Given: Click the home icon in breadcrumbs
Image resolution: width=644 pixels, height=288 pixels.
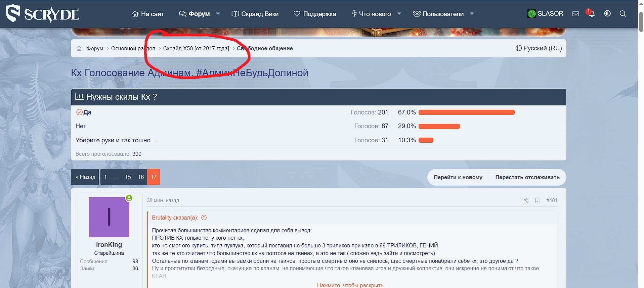Looking at the screenshot, I should click(79, 48).
